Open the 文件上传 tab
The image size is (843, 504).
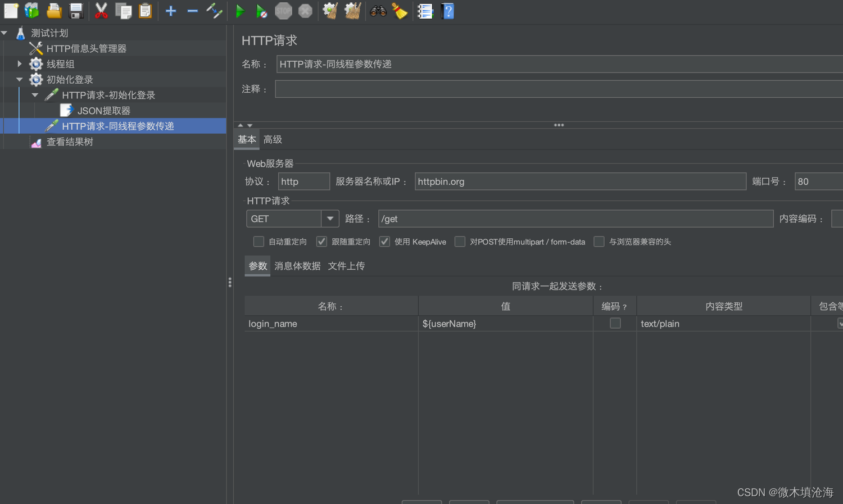click(x=346, y=266)
